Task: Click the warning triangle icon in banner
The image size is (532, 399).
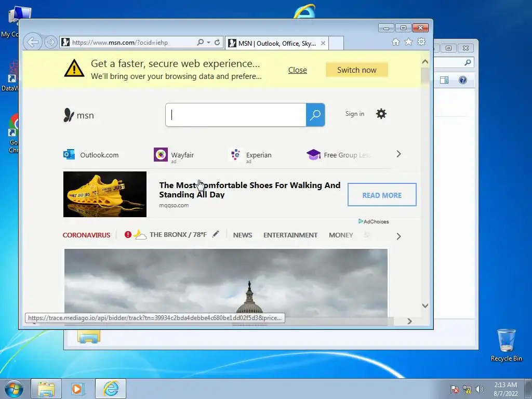Action: pyautogui.click(x=74, y=68)
